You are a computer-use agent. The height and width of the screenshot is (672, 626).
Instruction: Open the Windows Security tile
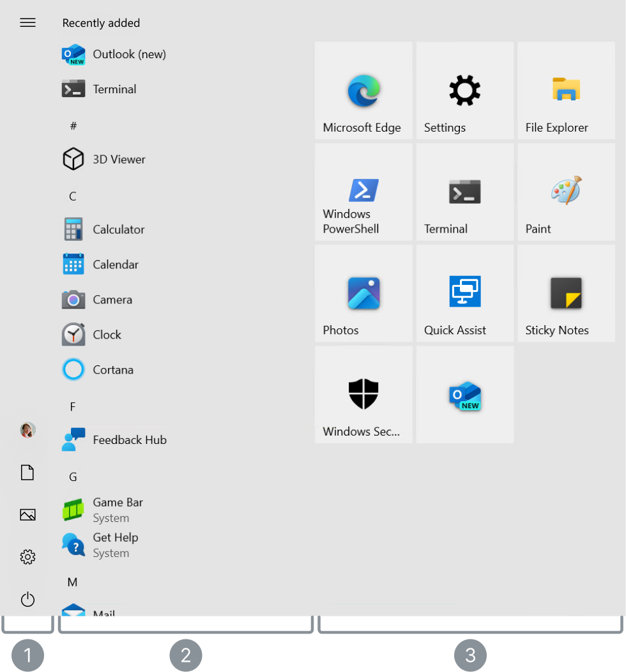[x=363, y=394]
